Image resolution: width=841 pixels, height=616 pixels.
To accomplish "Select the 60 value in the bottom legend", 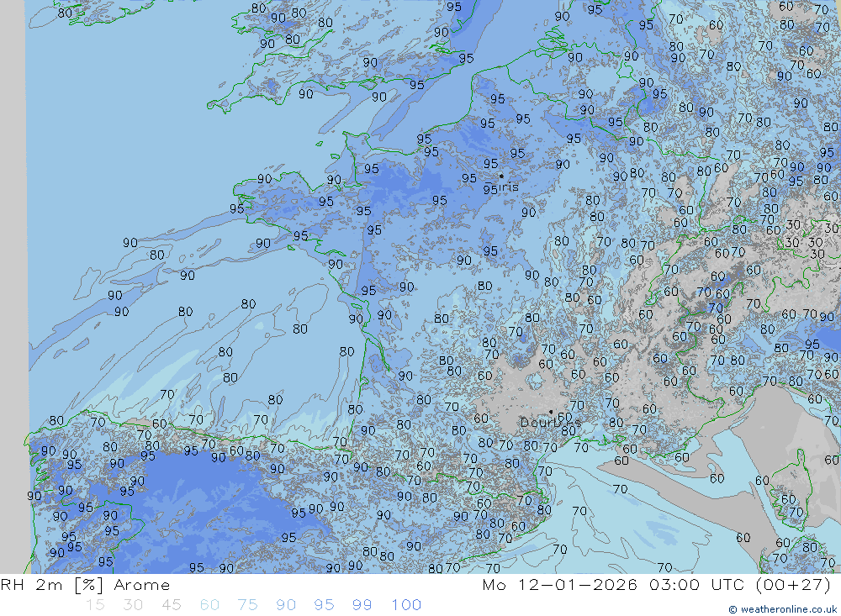I will pyautogui.click(x=209, y=605).
